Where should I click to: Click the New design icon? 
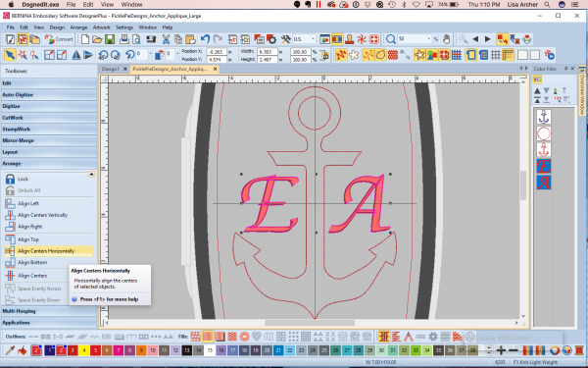click(85, 39)
